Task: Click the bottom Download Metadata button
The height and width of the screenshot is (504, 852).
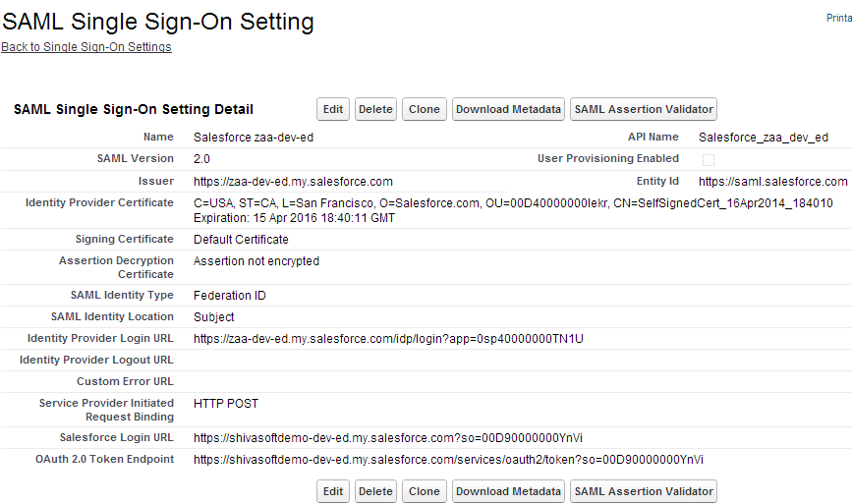Action: tap(509, 491)
